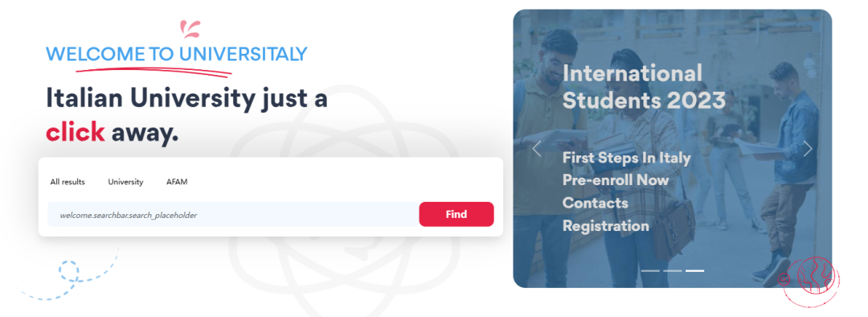The image size is (868, 317).
Task: Focus the search placeholder input field
Action: point(233,215)
